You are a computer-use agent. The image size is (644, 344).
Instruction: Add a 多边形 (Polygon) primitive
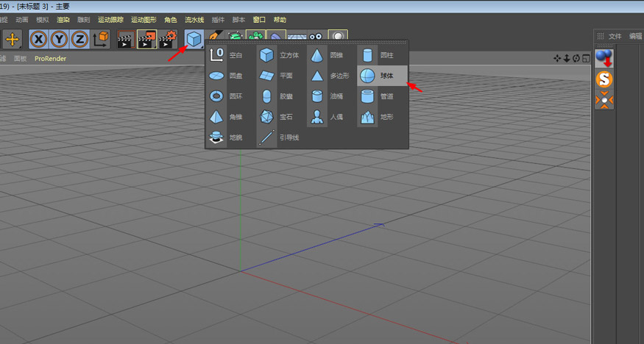coord(329,76)
